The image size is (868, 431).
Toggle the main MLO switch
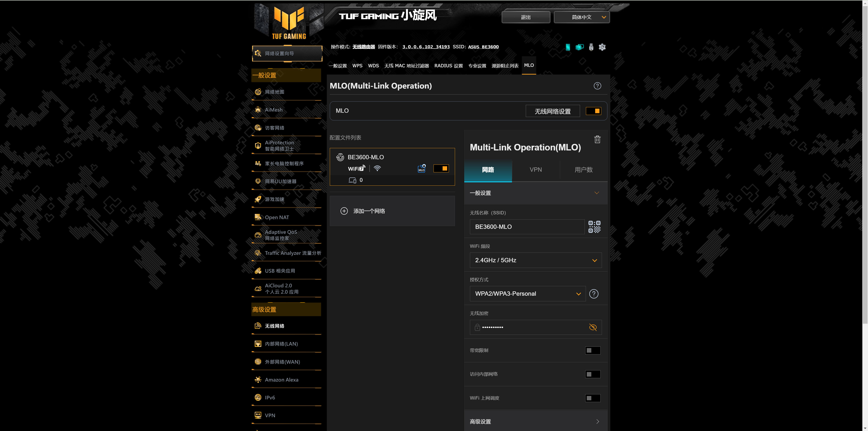point(593,111)
